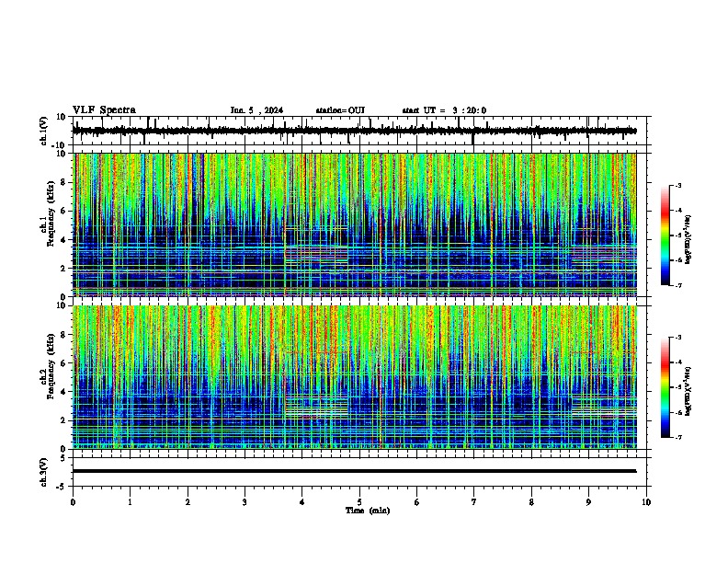Click the "5" minute label on time axis
Image resolution: width=728 pixels, height=563 pixels.
click(359, 502)
